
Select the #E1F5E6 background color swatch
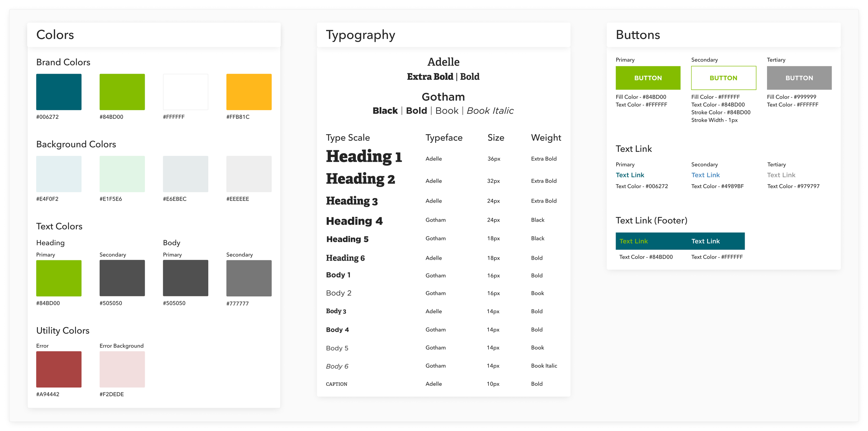tap(122, 174)
